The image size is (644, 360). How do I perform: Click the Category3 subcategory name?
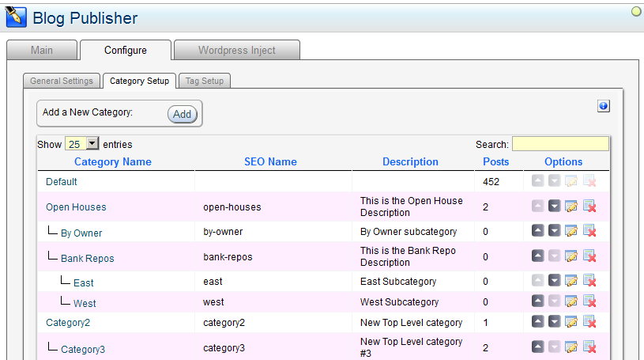point(83,349)
